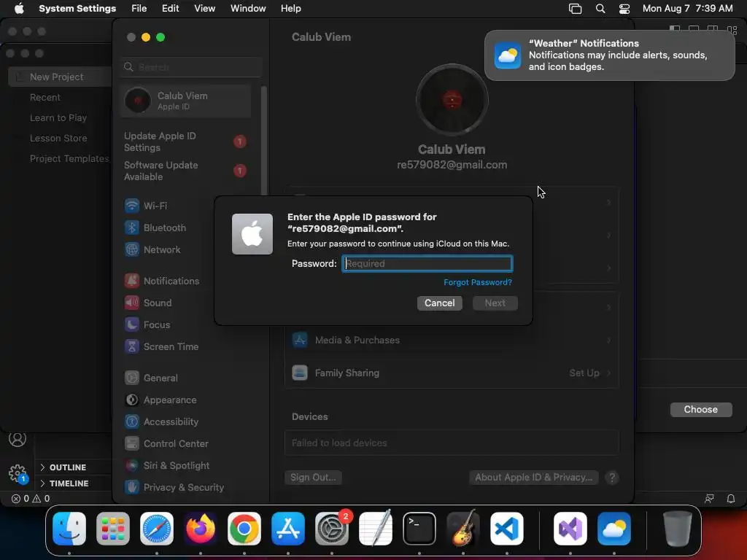747x560 pixels.
Task: Follow the Forgot Password? link
Action: pyautogui.click(x=478, y=282)
